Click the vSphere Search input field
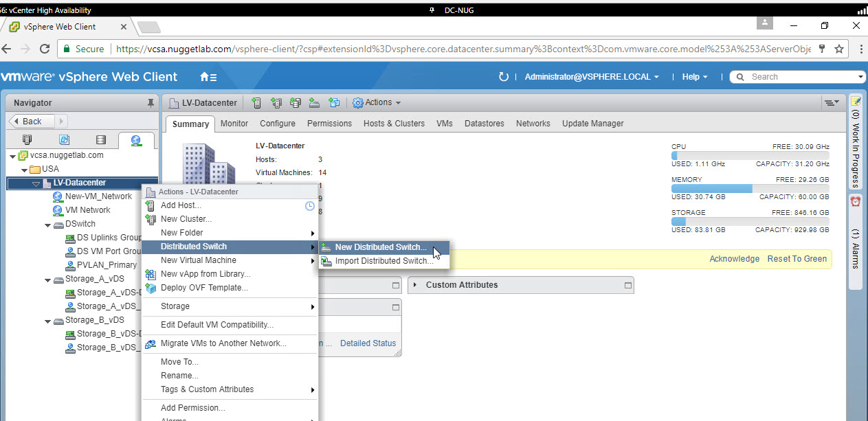Viewport: 868px width, 421px height. (801, 77)
